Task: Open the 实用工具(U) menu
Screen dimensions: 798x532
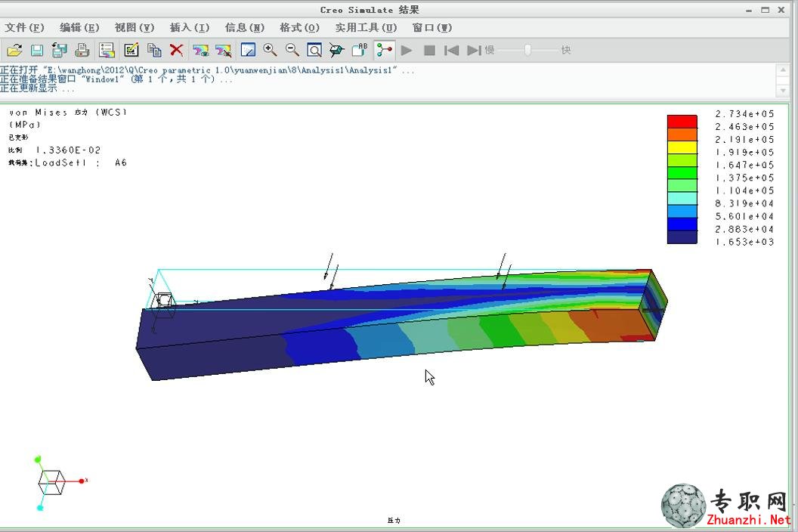Action: [366, 27]
